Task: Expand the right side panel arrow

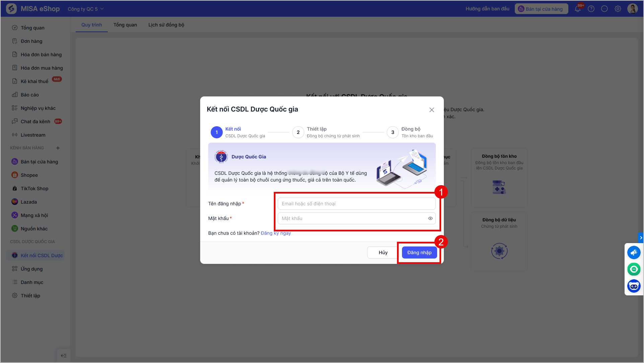Action: tap(641, 238)
